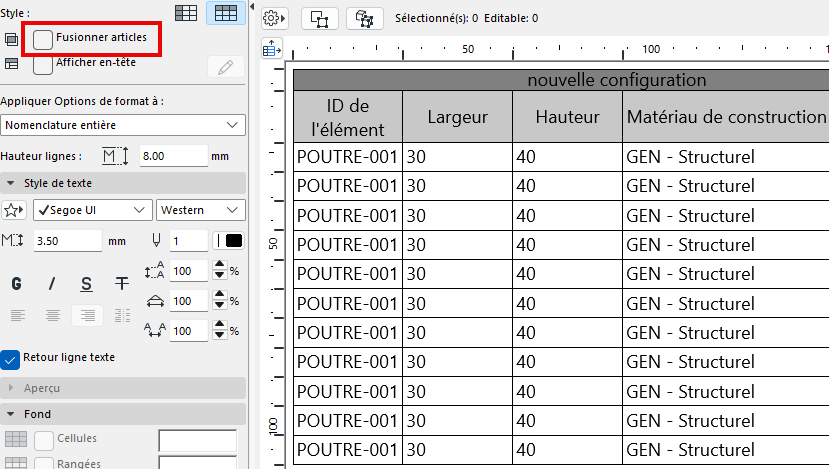Screen dimensions: 829x469
Task: Toggle italic text formatting
Action: 52,284
